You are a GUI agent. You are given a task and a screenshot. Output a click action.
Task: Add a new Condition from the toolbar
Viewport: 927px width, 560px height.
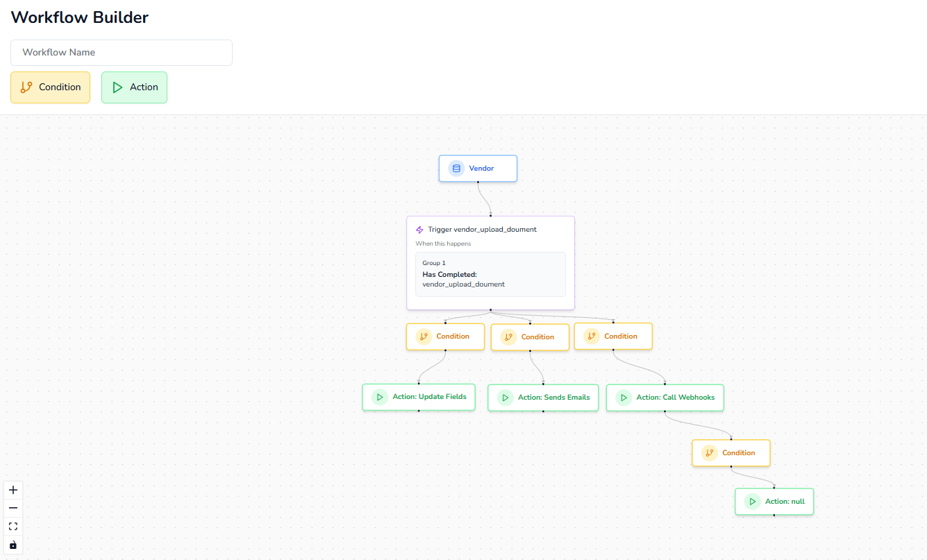pyautogui.click(x=50, y=87)
